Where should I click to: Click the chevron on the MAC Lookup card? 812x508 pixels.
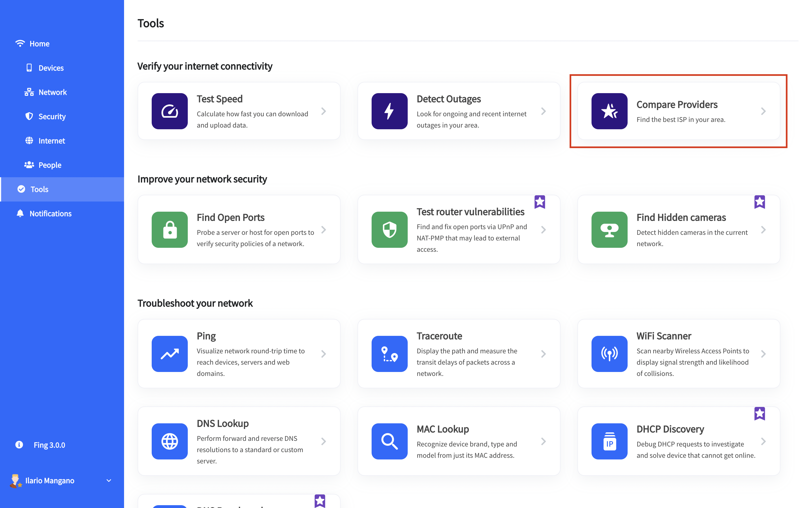click(544, 441)
